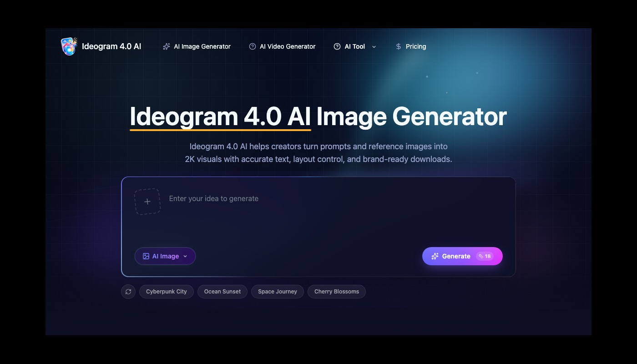Click the description text about 2K visuals
637x364 pixels.
coord(318,153)
